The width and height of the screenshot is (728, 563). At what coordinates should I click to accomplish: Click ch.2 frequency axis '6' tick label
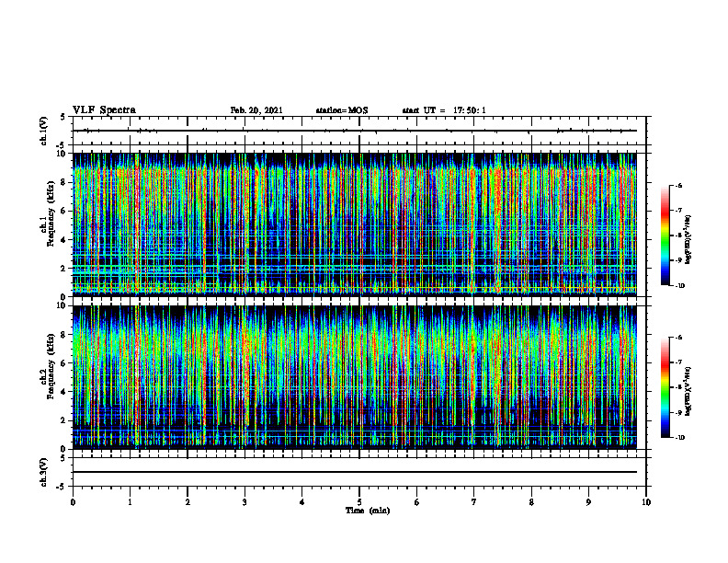pyautogui.click(x=63, y=363)
